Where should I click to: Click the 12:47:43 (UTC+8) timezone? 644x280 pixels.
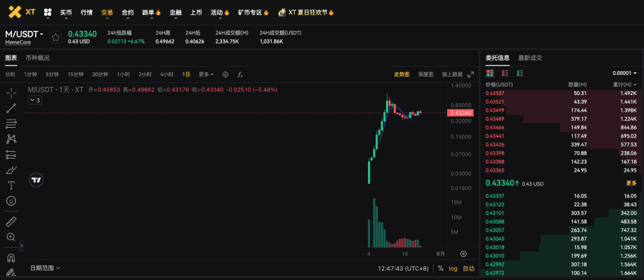[x=403, y=268]
